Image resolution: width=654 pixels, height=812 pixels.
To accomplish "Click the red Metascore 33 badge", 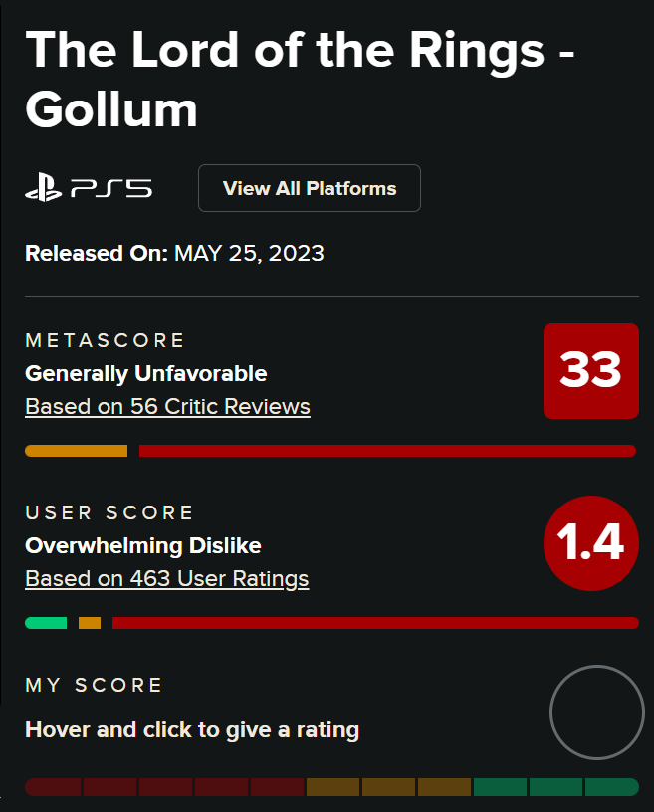I will point(590,371).
